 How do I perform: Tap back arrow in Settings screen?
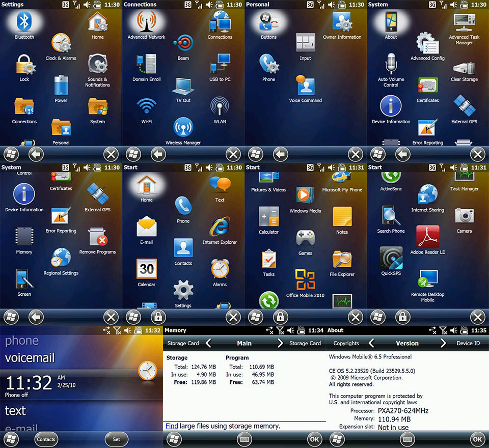(x=36, y=154)
